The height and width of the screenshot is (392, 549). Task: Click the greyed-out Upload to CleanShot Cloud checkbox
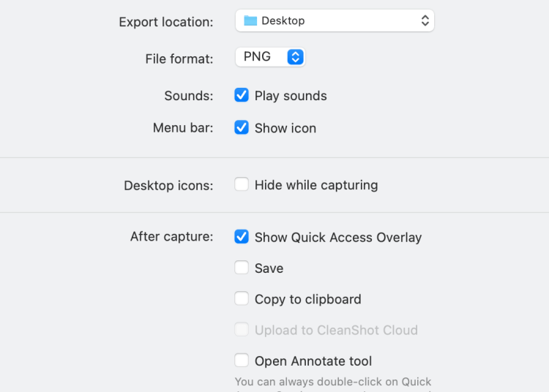pos(242,330)
